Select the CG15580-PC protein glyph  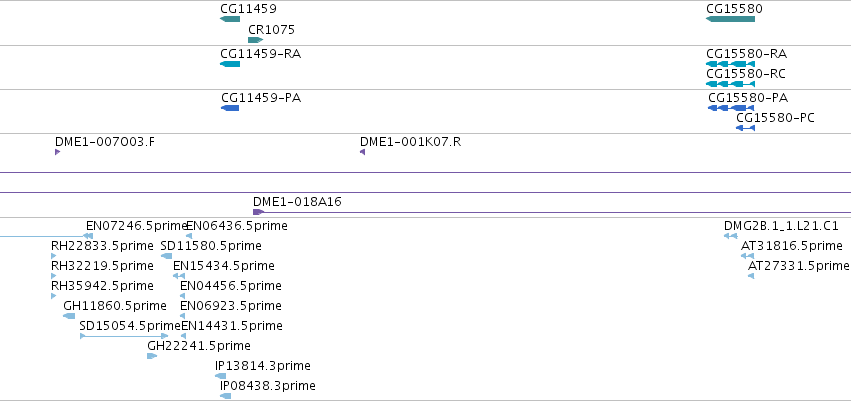(x=745, y=128)
